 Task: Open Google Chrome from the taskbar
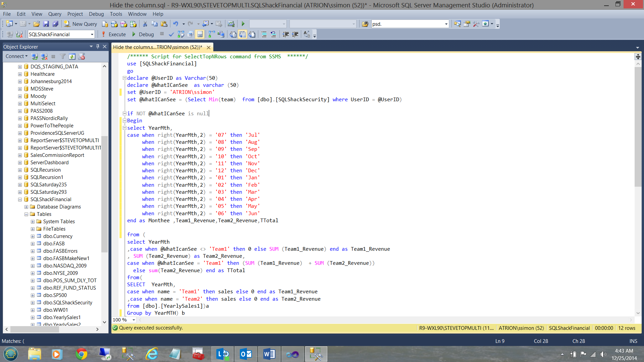81,354
